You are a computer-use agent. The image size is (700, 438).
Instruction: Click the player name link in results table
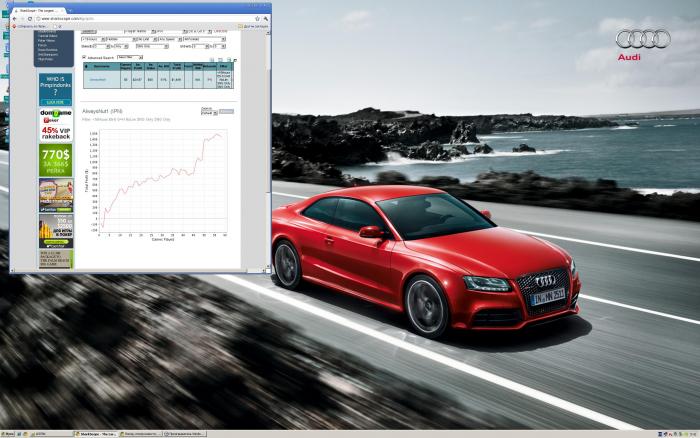(98, 79)
